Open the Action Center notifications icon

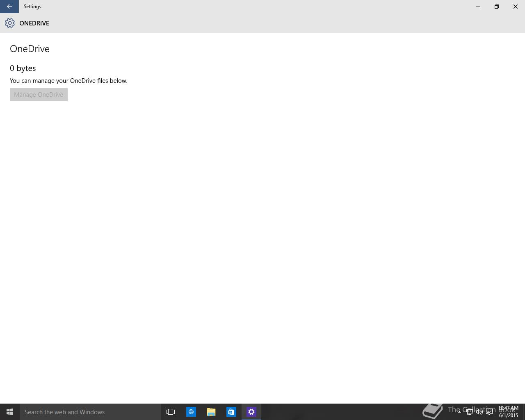[x=489, y=412]
